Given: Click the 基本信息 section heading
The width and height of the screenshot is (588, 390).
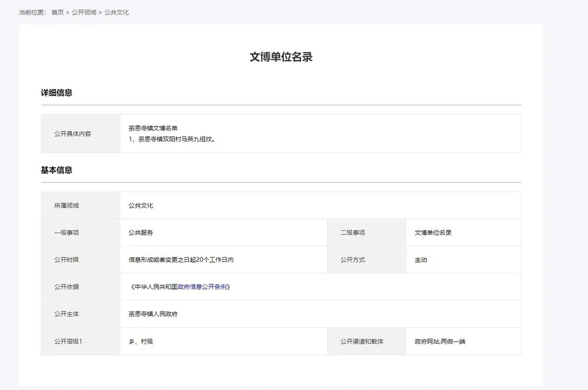Looking at the screenshot, I should [57, 170].
